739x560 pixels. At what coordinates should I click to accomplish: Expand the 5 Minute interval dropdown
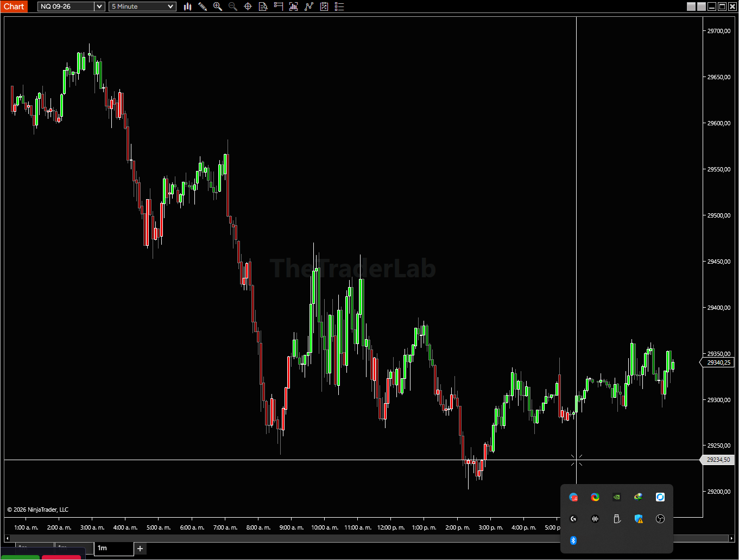tap(171, 7)
